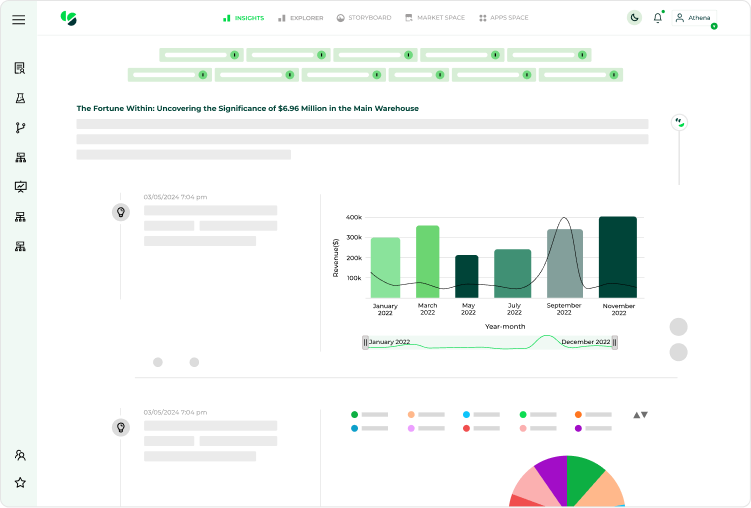Click the peach pie chart slice
Screen dimensions: 751x508
[603, 491]
